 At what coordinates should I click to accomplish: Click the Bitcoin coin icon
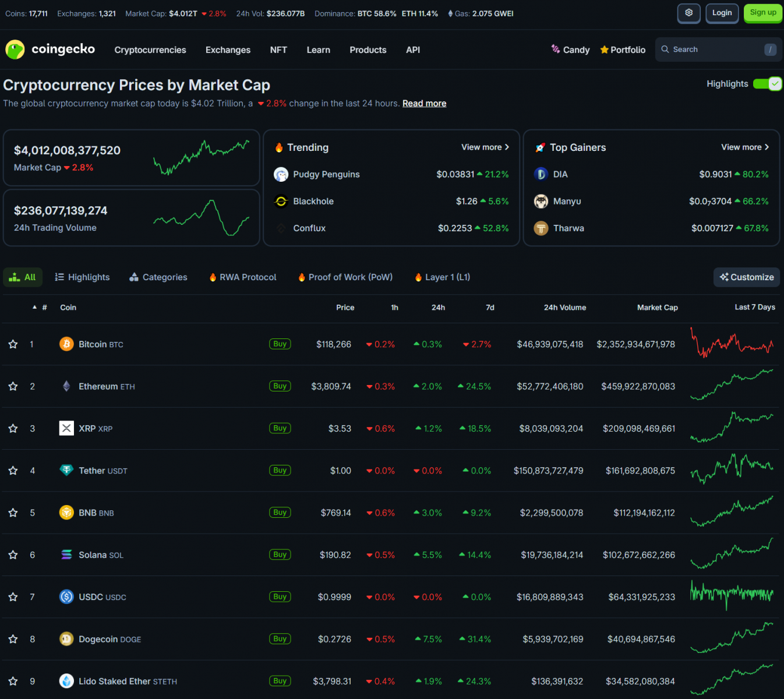[66, 344]
